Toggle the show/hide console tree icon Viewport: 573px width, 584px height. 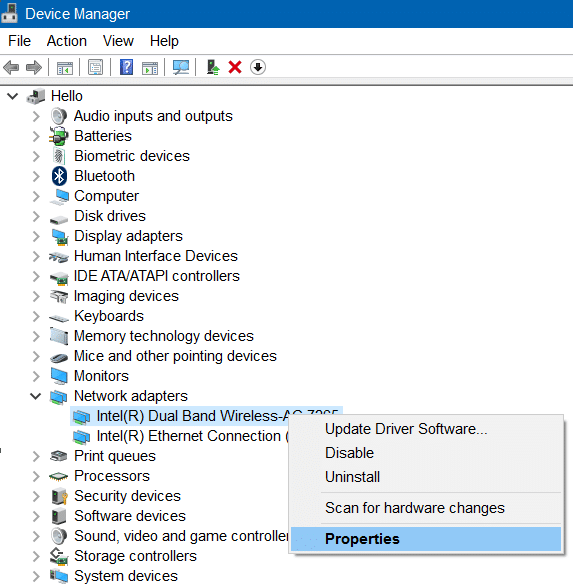pos(65,68)
